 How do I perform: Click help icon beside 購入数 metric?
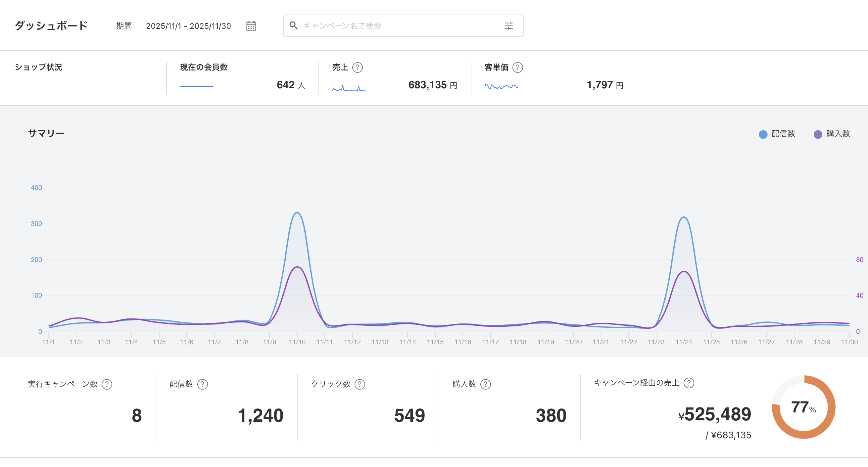[486, 384]
